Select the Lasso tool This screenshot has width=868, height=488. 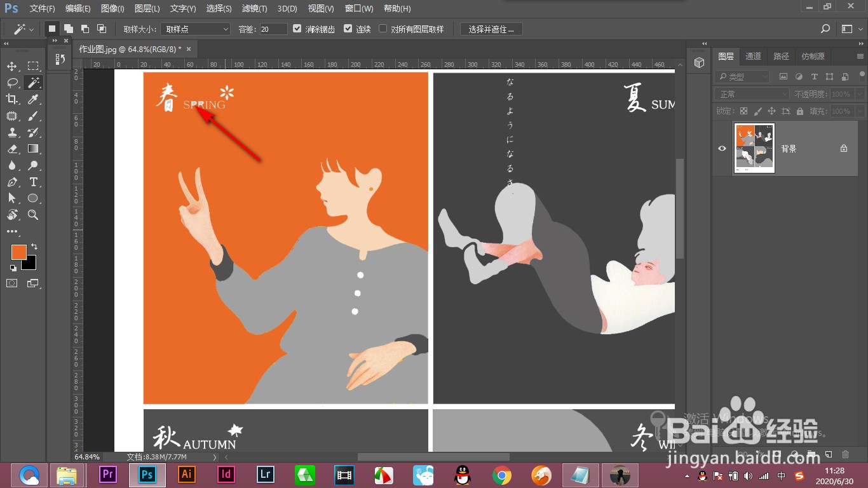[x=11, y=82]
